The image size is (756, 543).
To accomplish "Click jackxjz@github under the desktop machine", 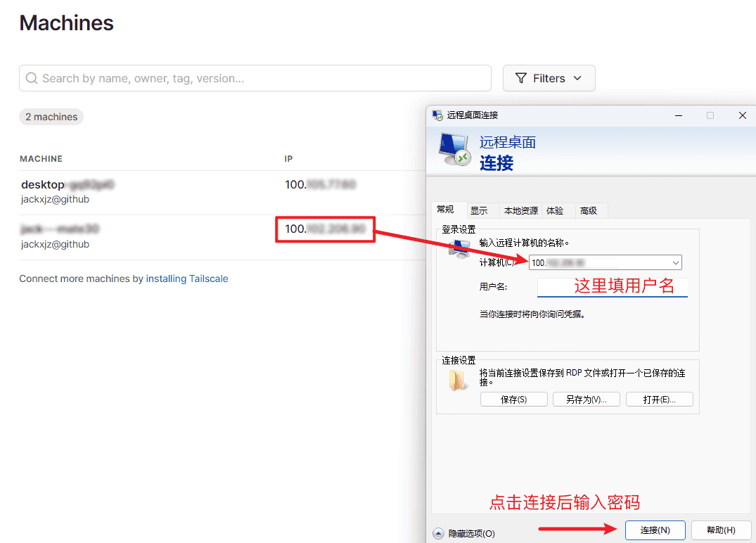I will (x=55, y=199).
